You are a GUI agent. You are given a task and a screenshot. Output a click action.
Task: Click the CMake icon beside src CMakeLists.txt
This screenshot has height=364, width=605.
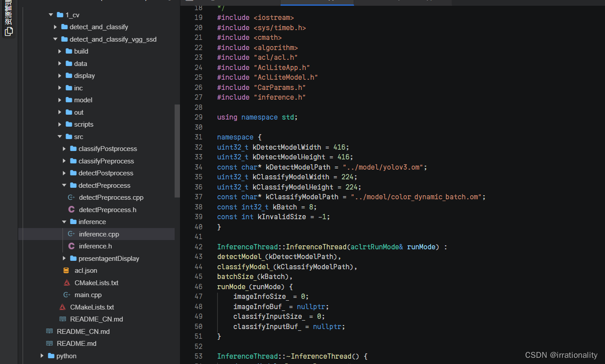click(66, 283)
